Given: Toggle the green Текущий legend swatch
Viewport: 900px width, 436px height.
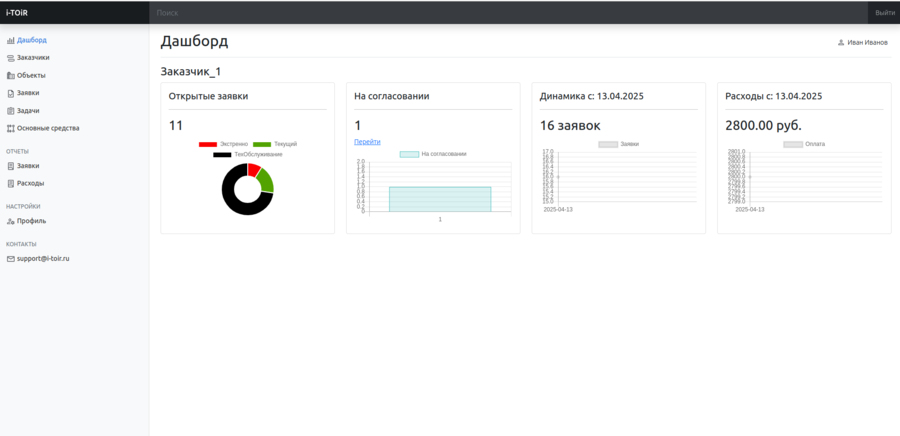Looking at the screenshot, I should point(262,144).
